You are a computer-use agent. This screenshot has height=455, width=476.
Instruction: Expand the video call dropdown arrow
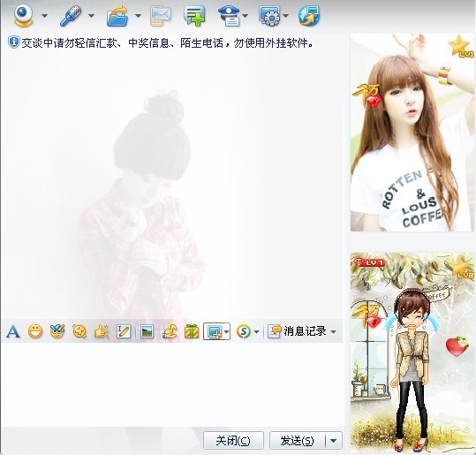pyautogui.click(x=44, y=16)
